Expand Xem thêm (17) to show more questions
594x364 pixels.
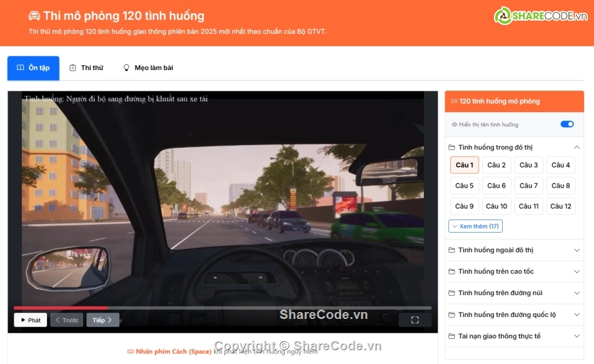click(475, 226)
